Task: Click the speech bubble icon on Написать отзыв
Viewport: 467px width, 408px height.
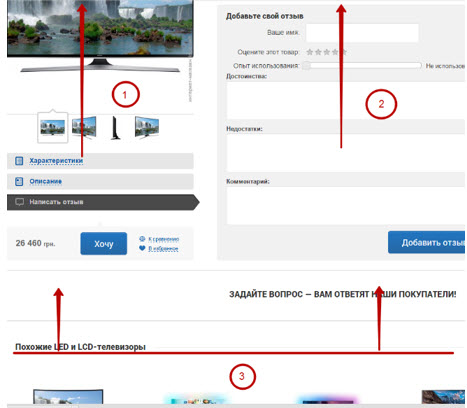Action: (x=19, y=202)
